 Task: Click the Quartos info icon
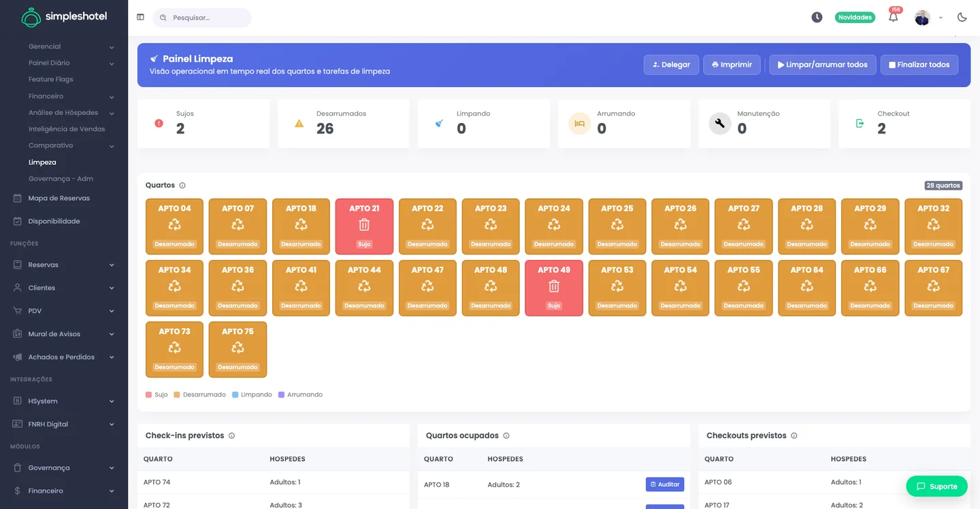(x=182, y=186)
